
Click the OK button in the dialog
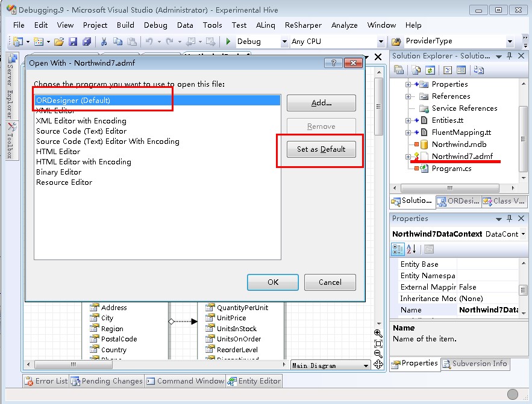(273, 282)
